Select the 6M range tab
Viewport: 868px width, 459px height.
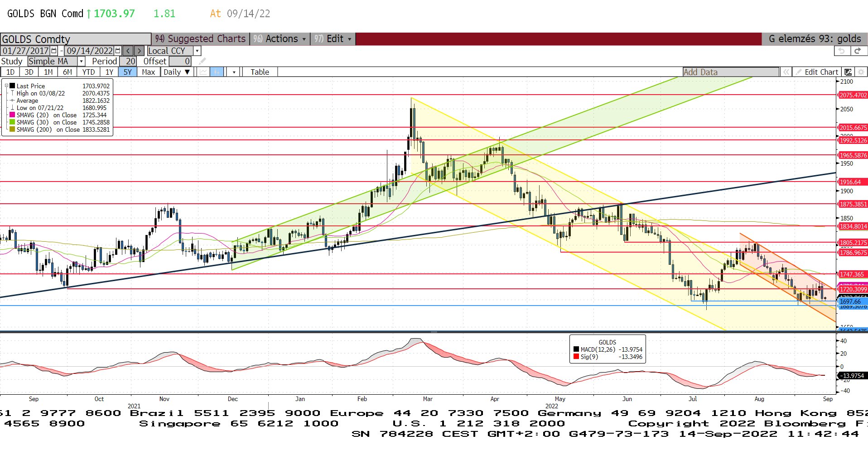(67, 72)
